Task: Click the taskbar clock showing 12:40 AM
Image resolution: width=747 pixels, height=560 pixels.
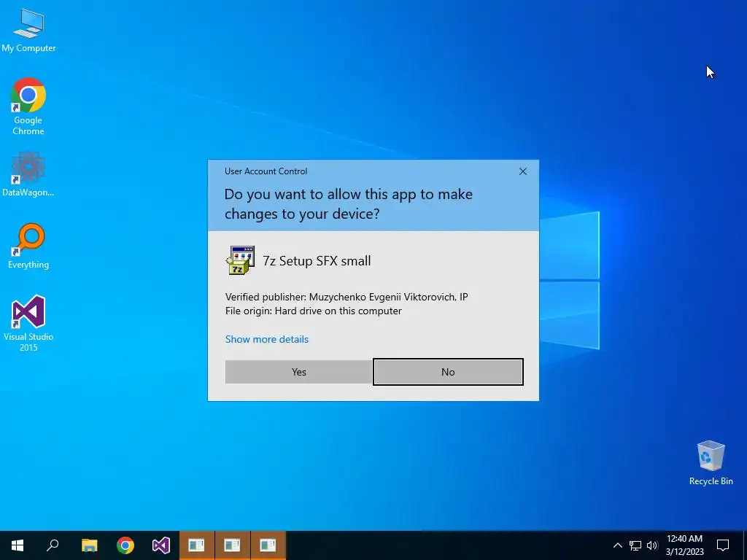Action: (684, 545)
